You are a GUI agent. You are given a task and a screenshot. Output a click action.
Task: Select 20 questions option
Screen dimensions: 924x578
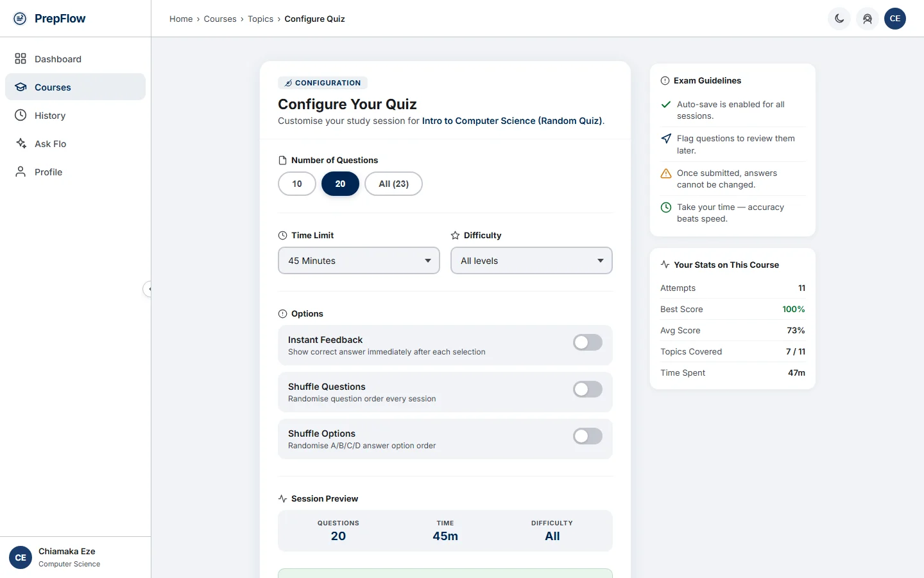340,184
